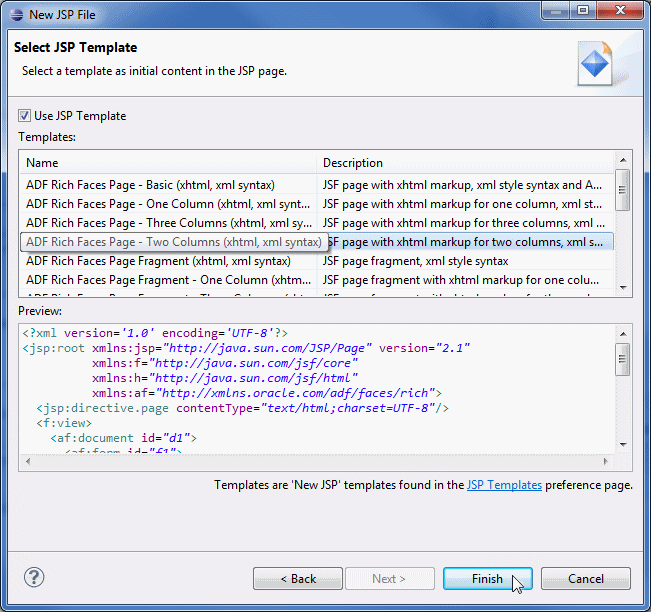
Task: Go back with the Back button
Action: [x=298, y=578]
